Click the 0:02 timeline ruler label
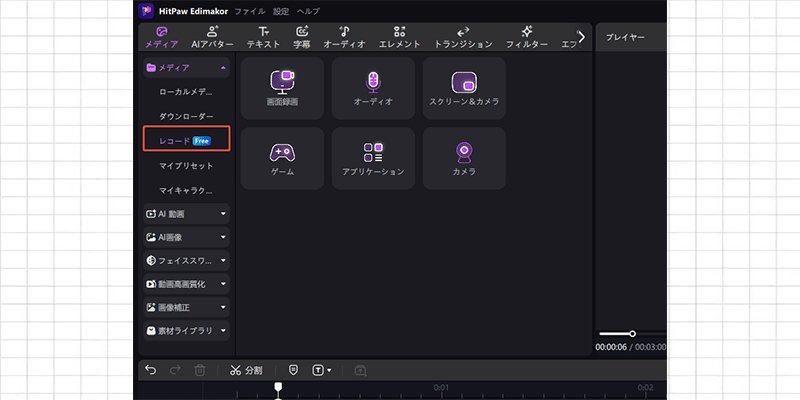Image resolution: width=800 pixels, height=400 pixels. (x=645, y=388)
